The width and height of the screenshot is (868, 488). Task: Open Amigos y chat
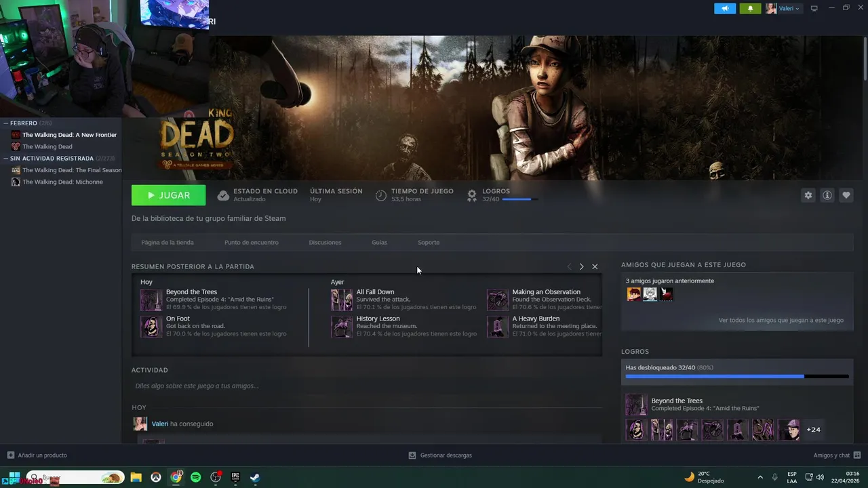[x=837, y=455]
